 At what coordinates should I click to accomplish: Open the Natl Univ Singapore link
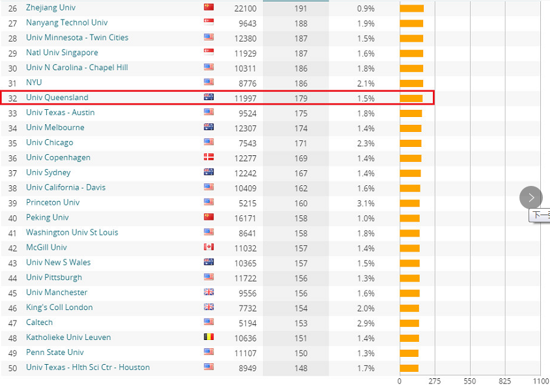[x=62, y=53]
